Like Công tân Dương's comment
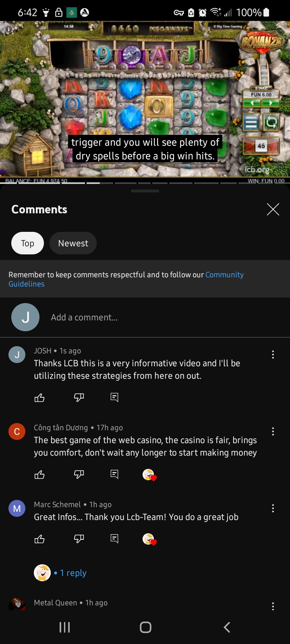Screen dimensions: 290x644 [x=39, y=475]
